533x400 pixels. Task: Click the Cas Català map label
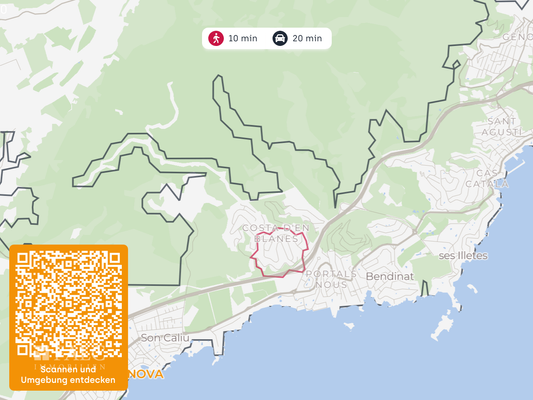pos(487,178)
